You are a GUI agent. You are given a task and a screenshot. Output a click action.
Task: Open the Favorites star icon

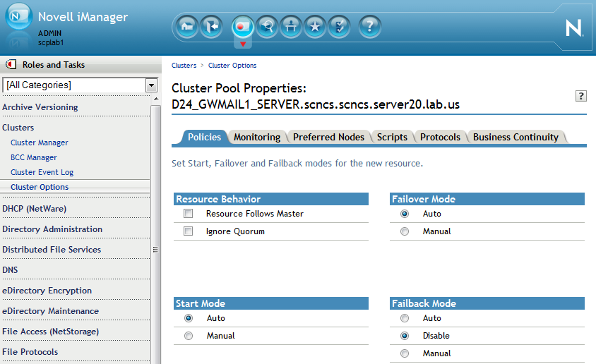(x=315, y=27)
